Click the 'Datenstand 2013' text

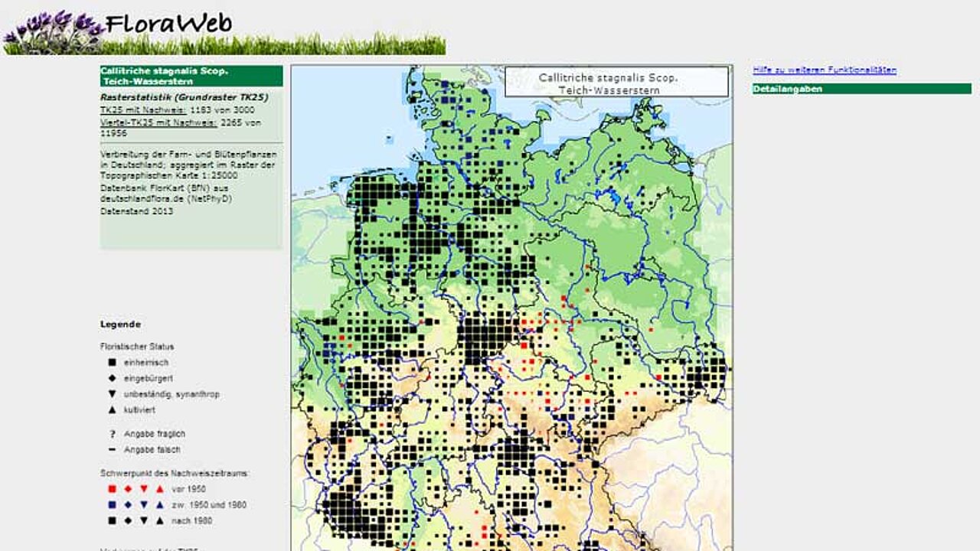136,211
